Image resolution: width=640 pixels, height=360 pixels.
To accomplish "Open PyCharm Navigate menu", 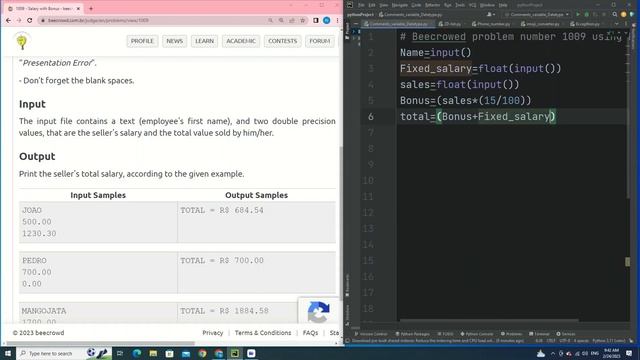I will pyautogui.click(x=400, y=5).
